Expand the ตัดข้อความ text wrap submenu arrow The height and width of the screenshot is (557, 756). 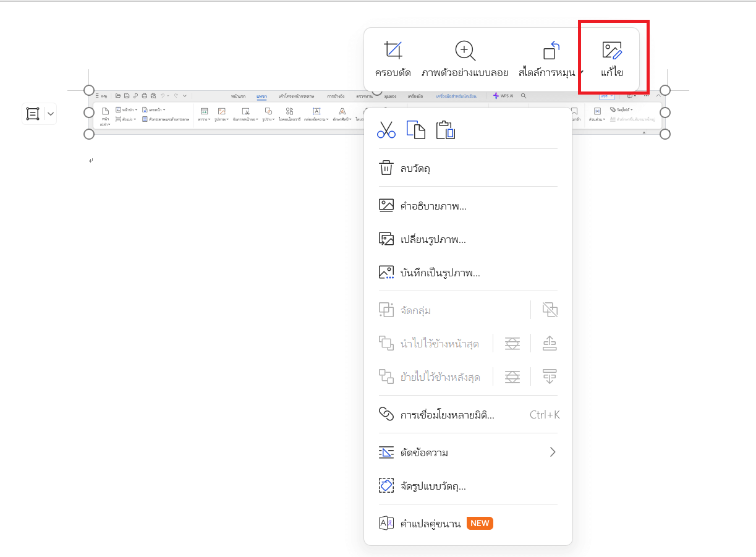pos(552,453)
